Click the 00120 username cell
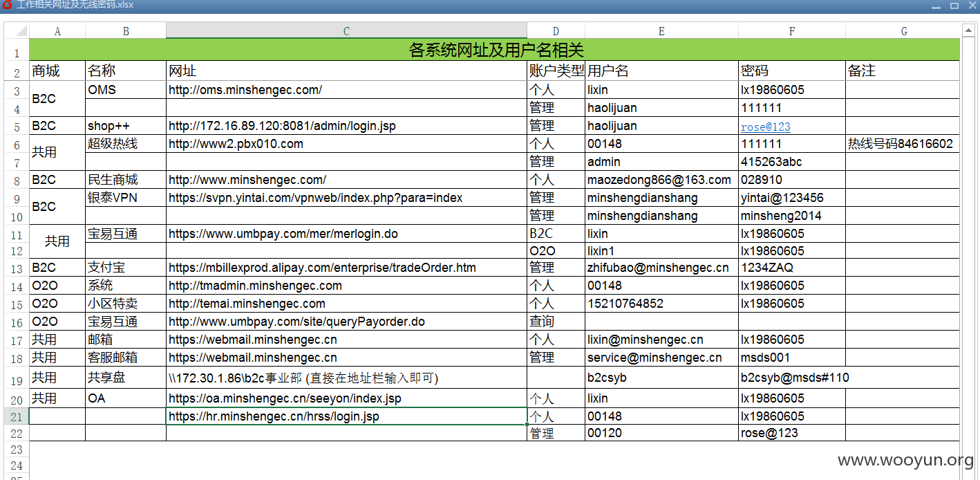 pos(661,433)
